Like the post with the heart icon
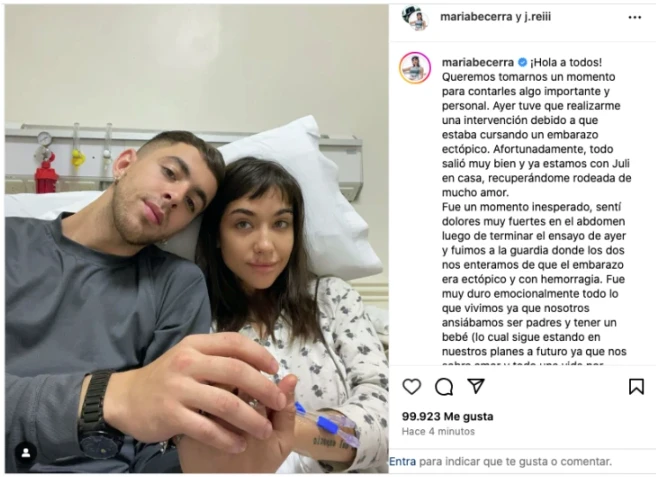This screenshot has height=477, width=656. [412, 387]
